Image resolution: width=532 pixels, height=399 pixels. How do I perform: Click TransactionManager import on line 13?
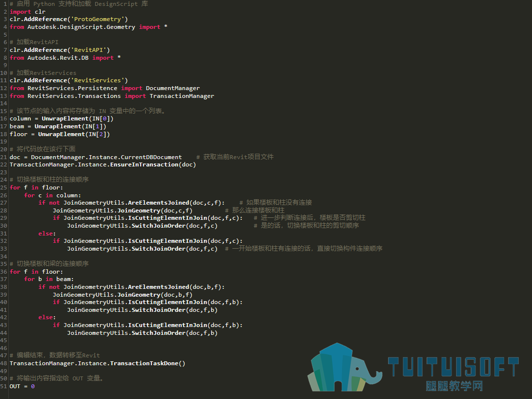pos(182,96)
